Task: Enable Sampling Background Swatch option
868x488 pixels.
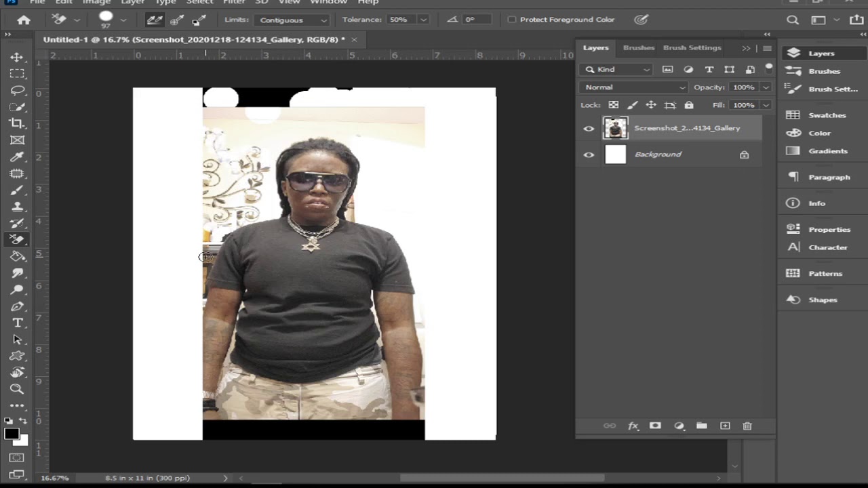Action: [x=199, y=20]
